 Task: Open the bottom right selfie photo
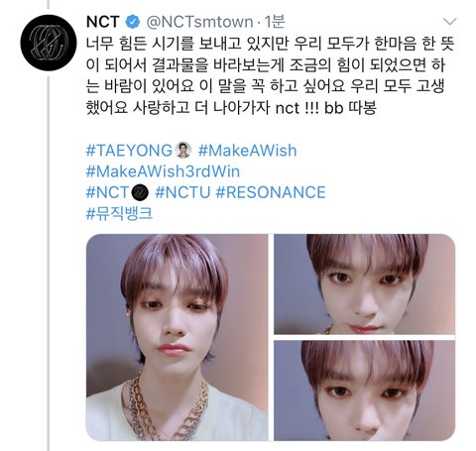(x=365, y=391)
